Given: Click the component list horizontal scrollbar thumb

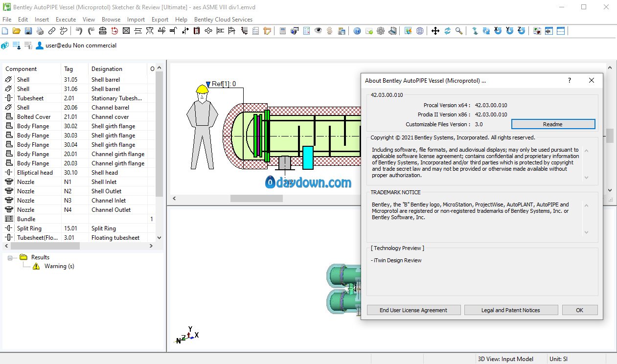Looking at the screenshot, I should (45, 246).
